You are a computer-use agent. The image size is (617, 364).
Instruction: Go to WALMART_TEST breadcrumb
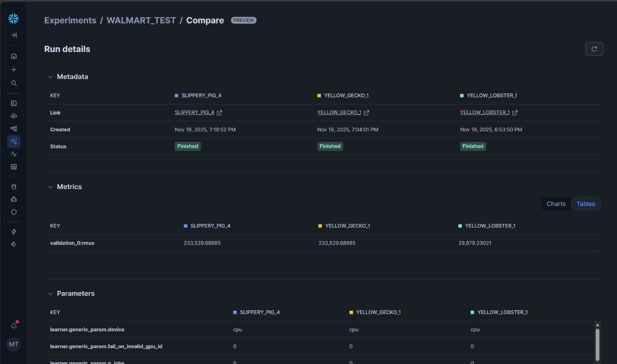tap(141, 20)
